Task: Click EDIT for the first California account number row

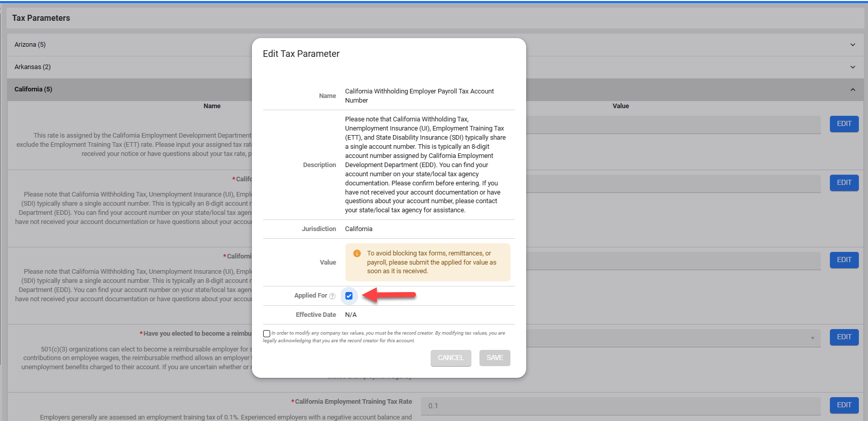Action: 844,183
